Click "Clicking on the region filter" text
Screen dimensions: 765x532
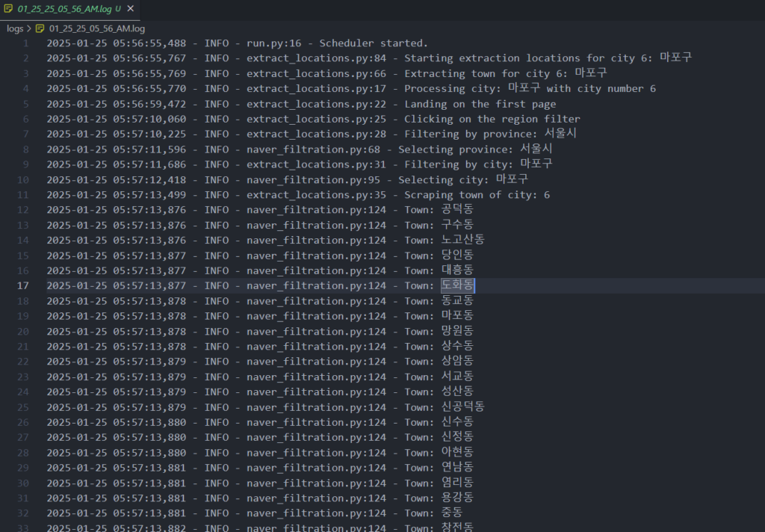(492, 119)
